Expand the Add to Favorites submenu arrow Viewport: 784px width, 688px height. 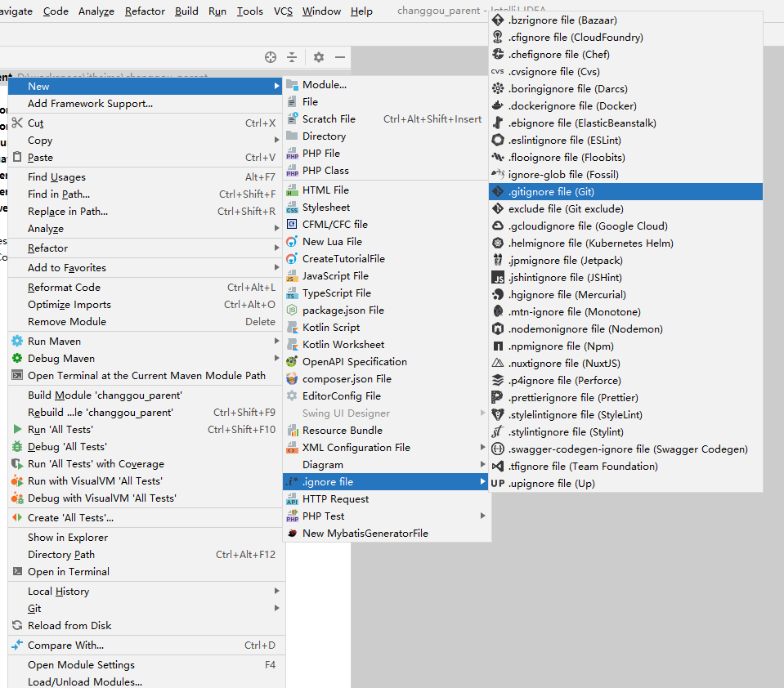[276, 267]
